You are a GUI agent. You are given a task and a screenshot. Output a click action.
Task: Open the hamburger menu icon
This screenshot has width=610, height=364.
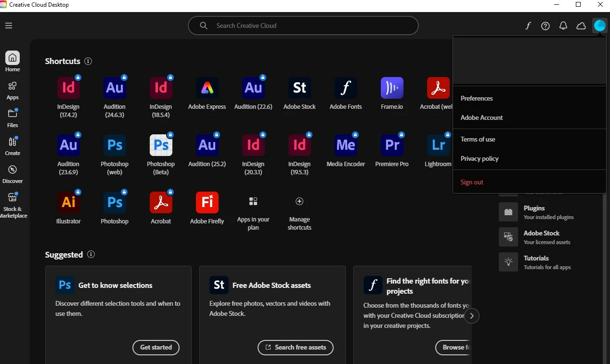[x=9, y=26]
